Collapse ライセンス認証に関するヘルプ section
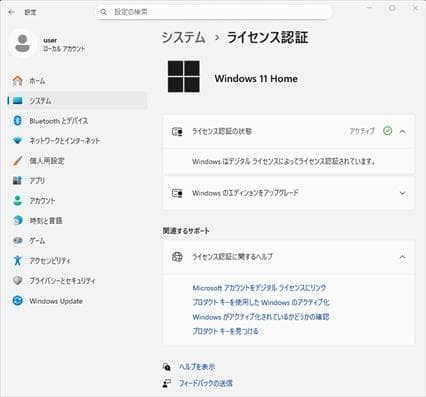426x397 pixels. point(403,257)
